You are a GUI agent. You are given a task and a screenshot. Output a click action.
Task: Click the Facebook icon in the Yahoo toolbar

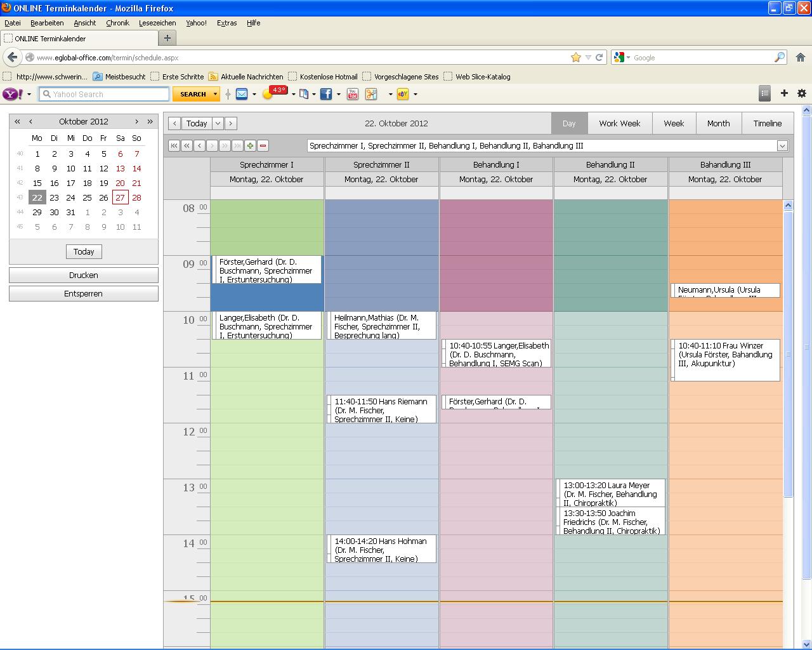point(325,94)
